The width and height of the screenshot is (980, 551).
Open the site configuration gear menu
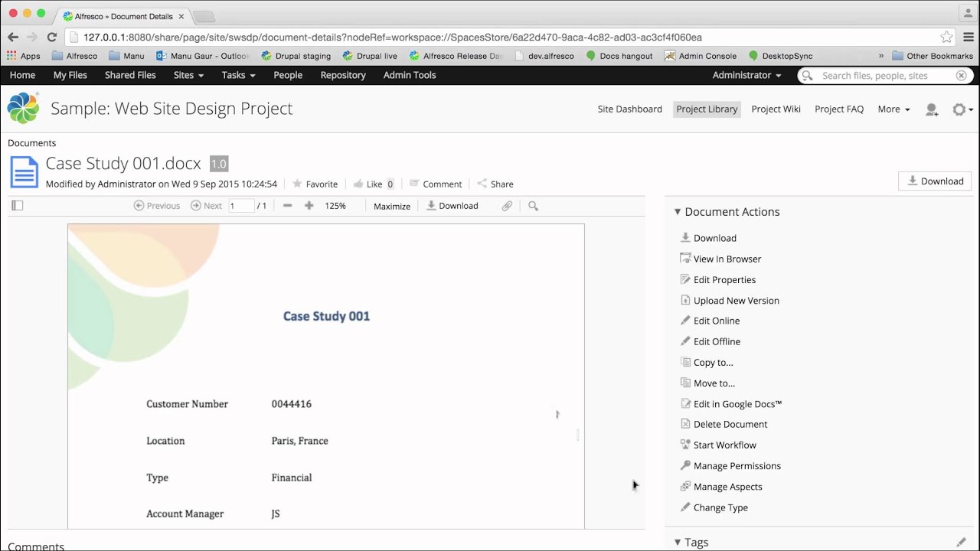pos(962,109)
